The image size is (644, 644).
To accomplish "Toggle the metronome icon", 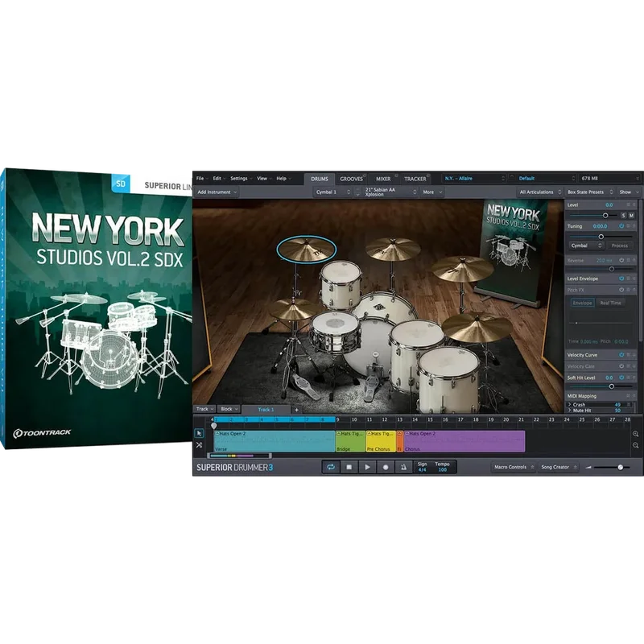I will [x=403, y=467].
